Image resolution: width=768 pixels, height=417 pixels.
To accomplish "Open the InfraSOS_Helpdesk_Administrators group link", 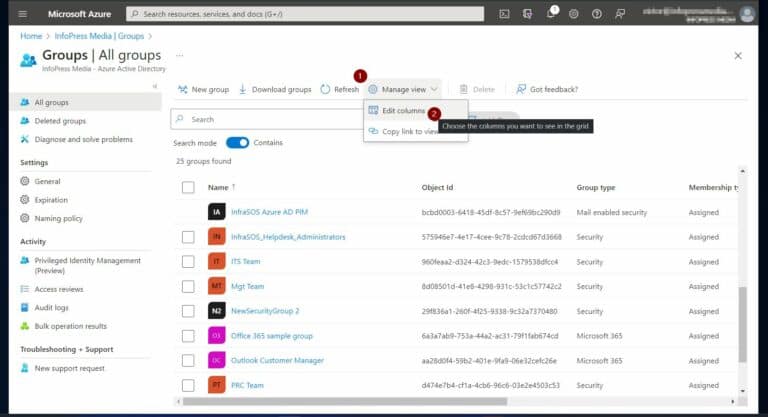I will (288, 237).
